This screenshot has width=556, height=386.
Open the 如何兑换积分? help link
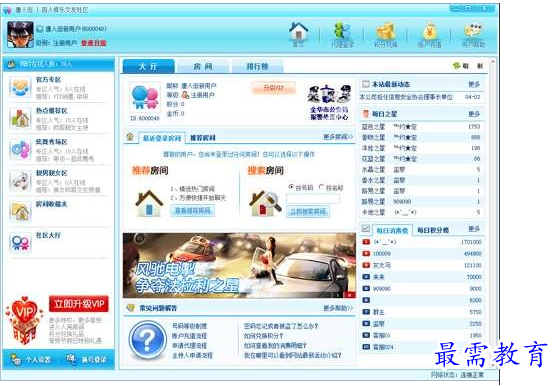[x=263, y=335]
